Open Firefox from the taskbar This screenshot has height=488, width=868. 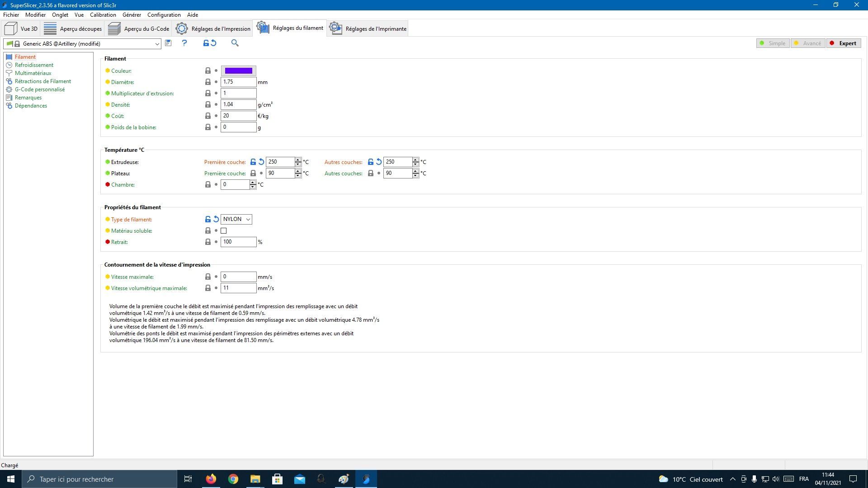211,479
